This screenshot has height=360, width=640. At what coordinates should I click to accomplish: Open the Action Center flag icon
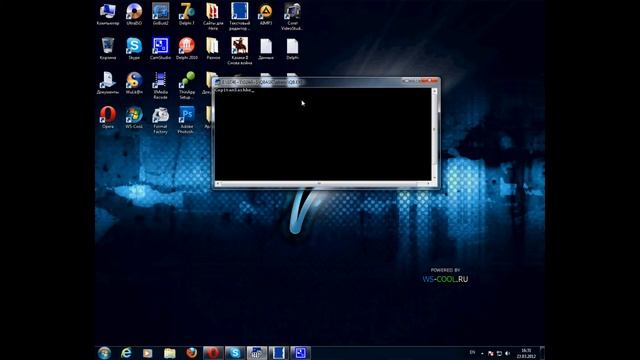[491, 353]
